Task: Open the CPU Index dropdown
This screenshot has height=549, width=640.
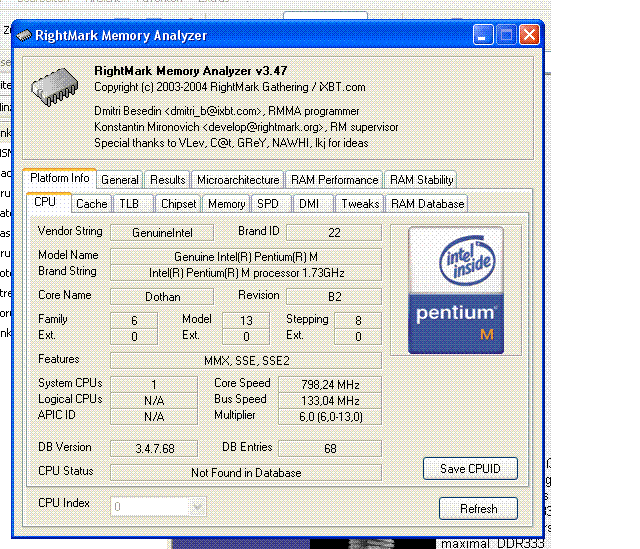Action: coord(158,507)
